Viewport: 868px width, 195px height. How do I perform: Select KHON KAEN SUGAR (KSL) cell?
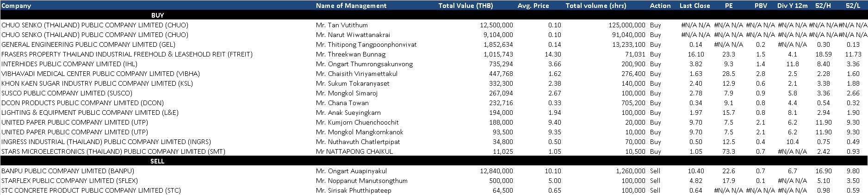(x=97, y=83)
